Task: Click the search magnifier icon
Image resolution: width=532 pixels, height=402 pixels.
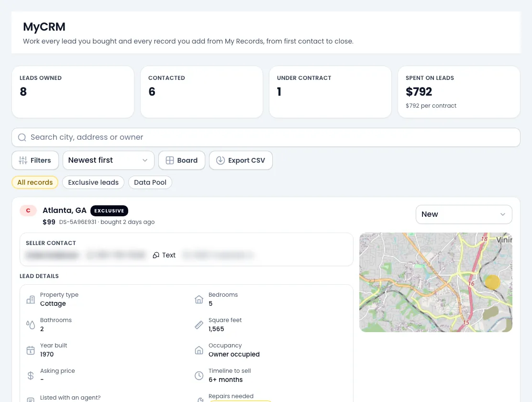Action: pyautogui.click(x=22, y=137)
